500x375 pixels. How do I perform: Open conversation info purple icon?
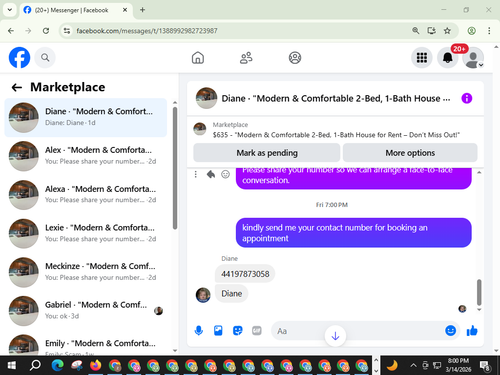coord(466,98)
